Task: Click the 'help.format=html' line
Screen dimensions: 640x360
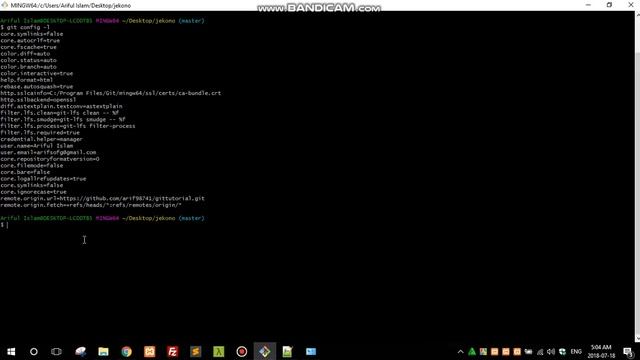Action: pyautogui.click(x=27, y=80)
